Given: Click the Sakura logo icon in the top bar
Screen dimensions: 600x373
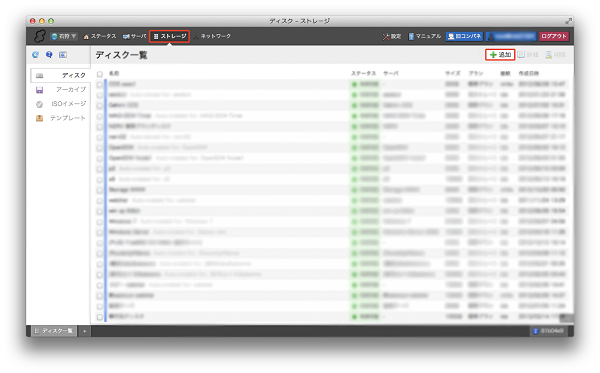Looking at the screenshot, I should (39, 36).
